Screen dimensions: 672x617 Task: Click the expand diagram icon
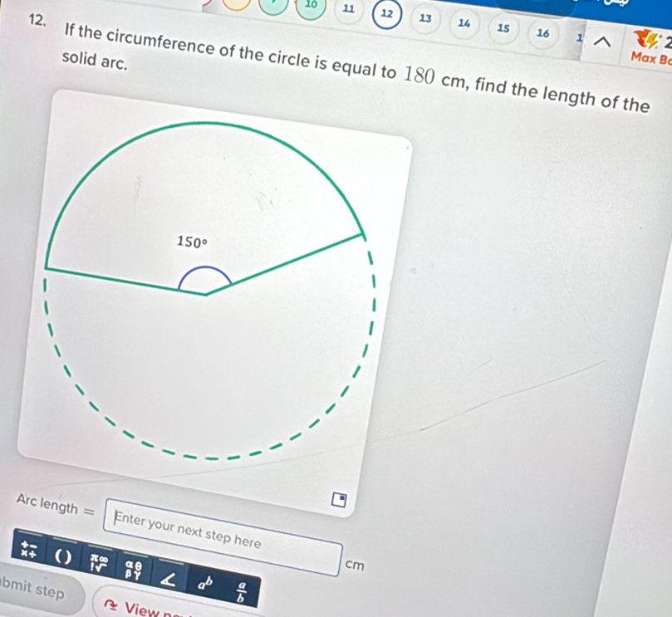(337, 500)
